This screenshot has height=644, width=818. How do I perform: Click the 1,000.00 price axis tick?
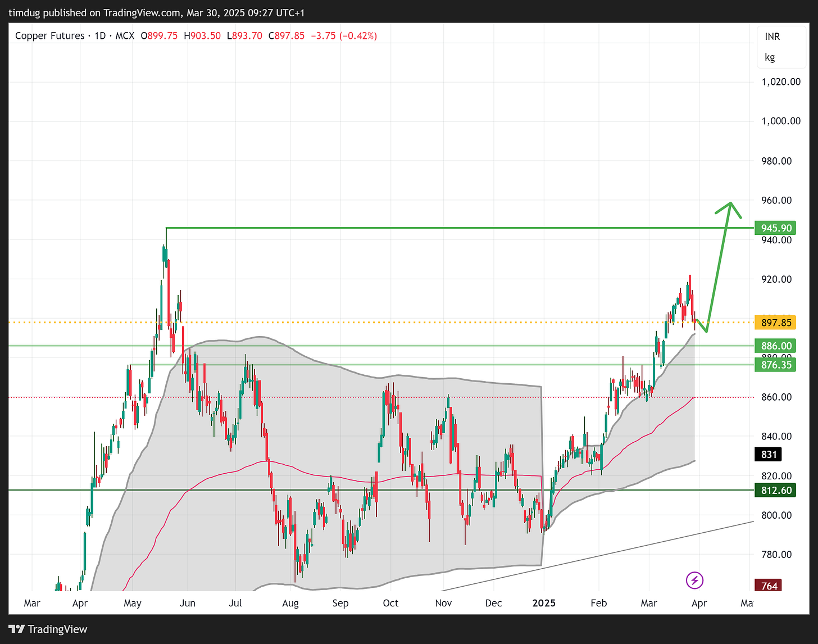click(x=781, y=121)
